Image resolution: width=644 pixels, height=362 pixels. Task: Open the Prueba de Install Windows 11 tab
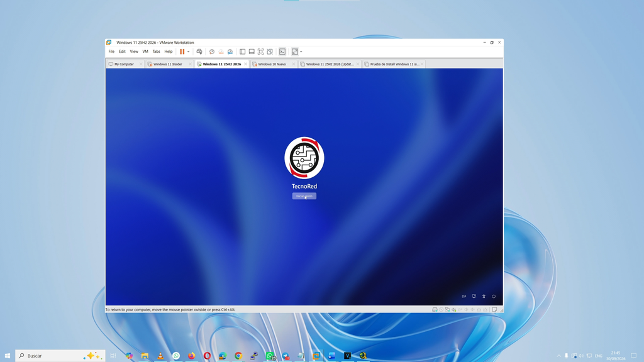coord(394,64)
